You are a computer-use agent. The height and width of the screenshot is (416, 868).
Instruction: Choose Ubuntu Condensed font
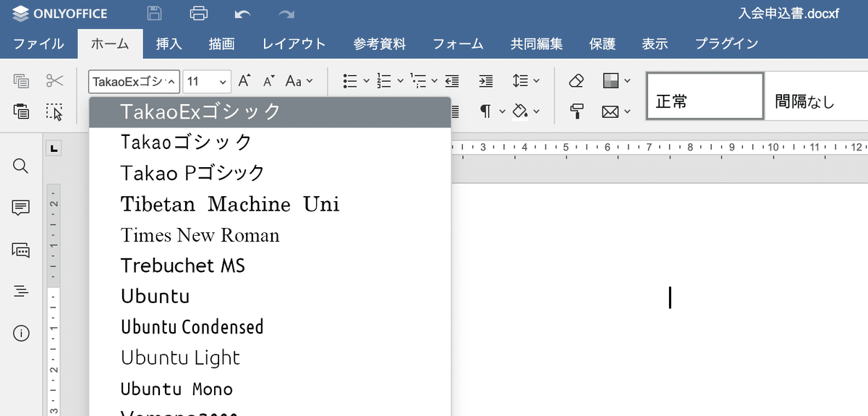click(x=270, y=327)
